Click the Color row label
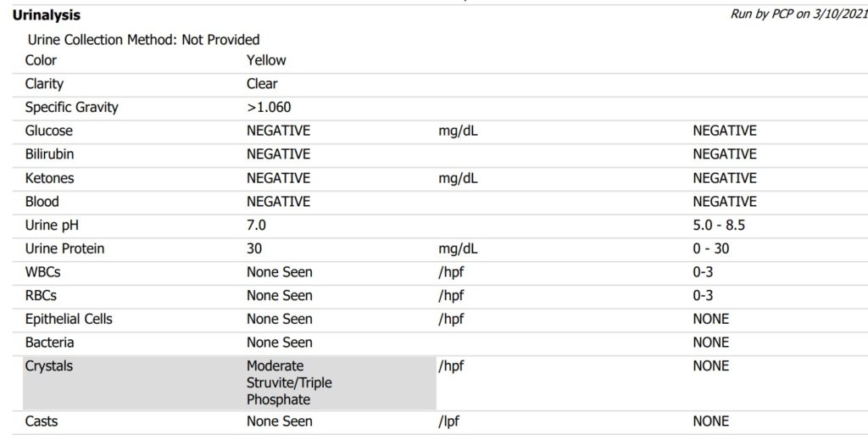The width and height of the screenshot is (868, 435). tap(41, 60)
